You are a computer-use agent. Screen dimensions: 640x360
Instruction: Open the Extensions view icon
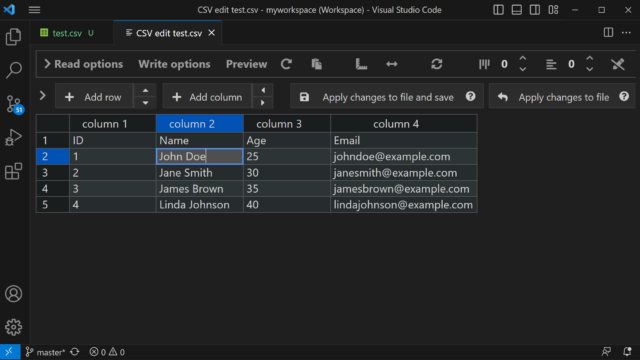13,171
